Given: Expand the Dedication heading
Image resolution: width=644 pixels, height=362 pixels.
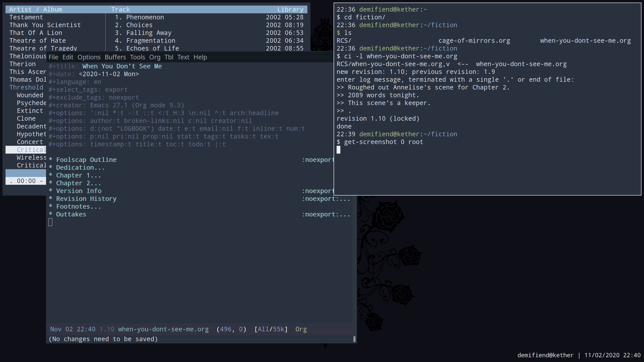Looking at the screenshot, I should click(80, 167).
